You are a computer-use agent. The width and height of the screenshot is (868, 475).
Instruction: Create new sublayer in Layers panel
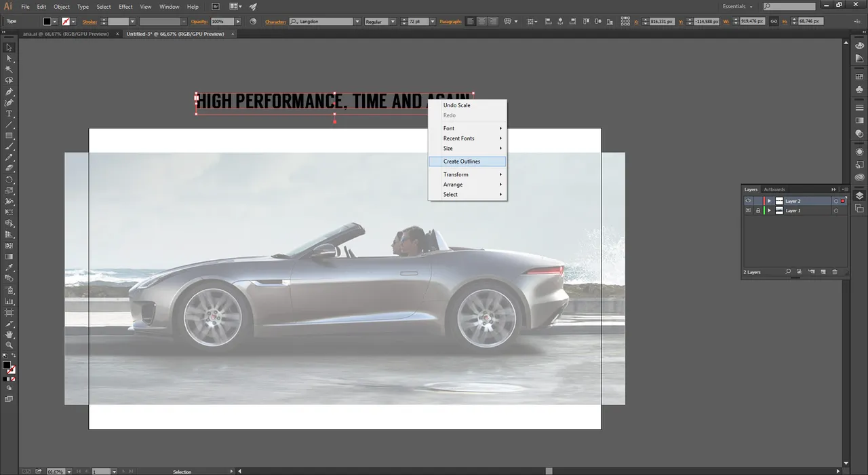pos(811,272)
